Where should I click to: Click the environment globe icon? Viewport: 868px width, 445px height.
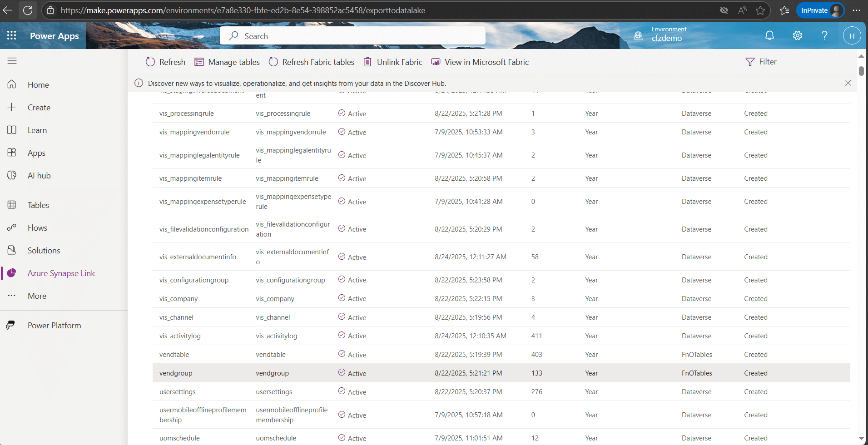click(638, 35)
